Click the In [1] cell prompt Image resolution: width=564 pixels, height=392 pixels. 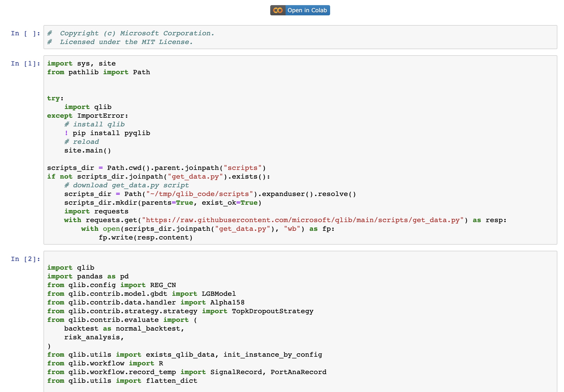[25, 63]
